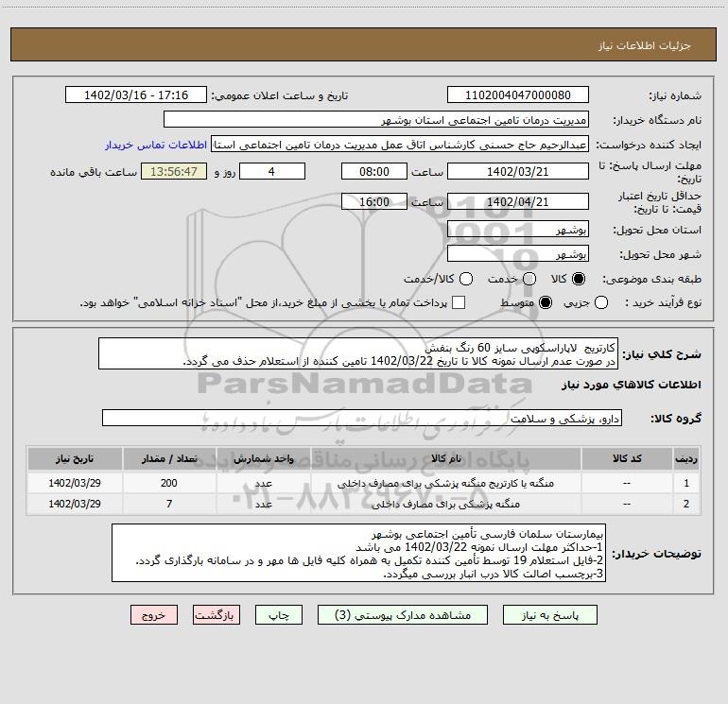Screen dimensions: 728x704
Task: Click row 2 item name مته پزشکی
Action: 445,504
